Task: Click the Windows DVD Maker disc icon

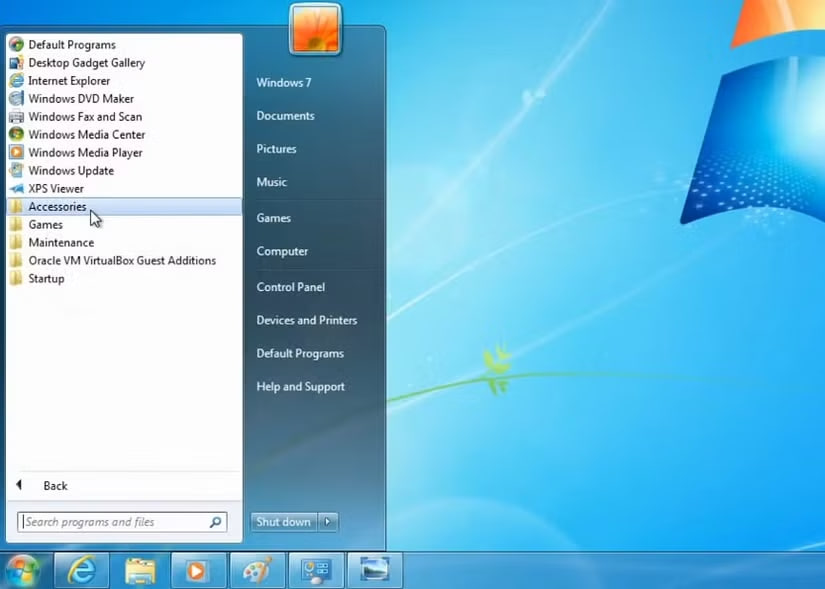Action: click(x=16, y=98)
